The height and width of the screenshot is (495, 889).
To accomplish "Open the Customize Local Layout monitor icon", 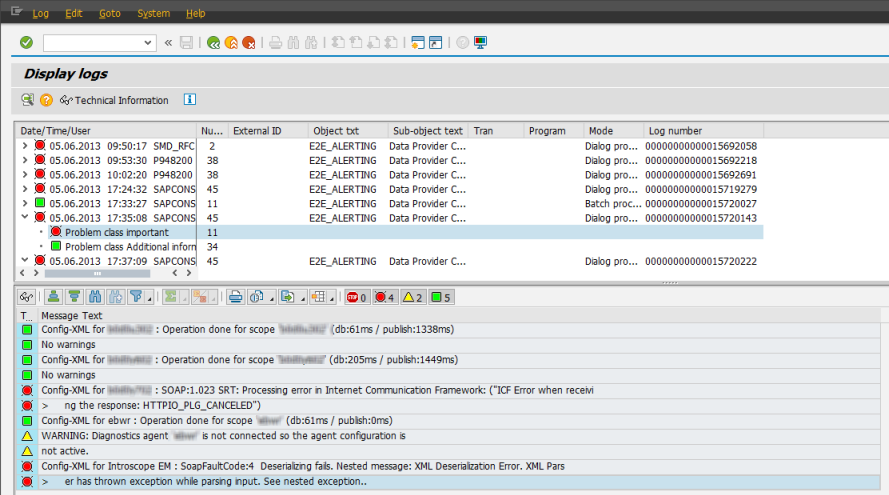I will (x=480, y=43).
